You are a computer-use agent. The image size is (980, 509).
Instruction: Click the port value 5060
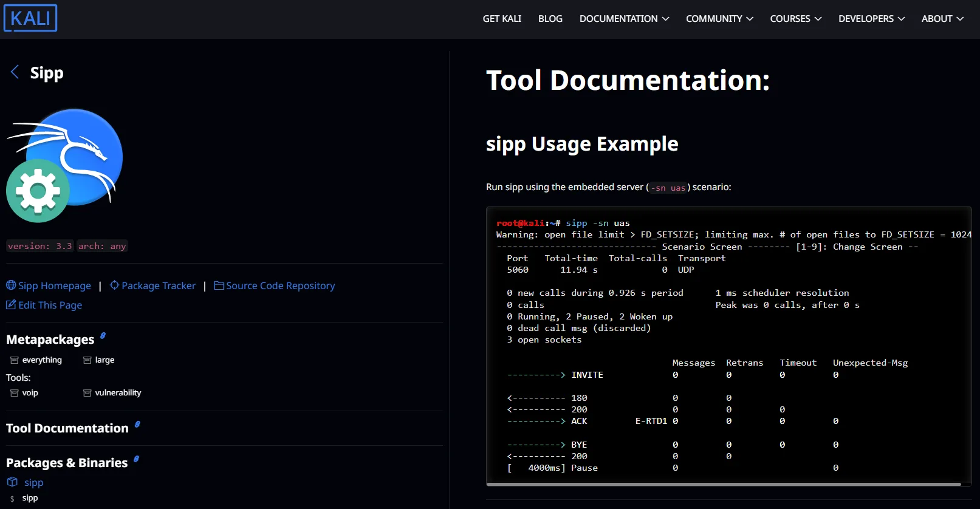click(518, 270)
